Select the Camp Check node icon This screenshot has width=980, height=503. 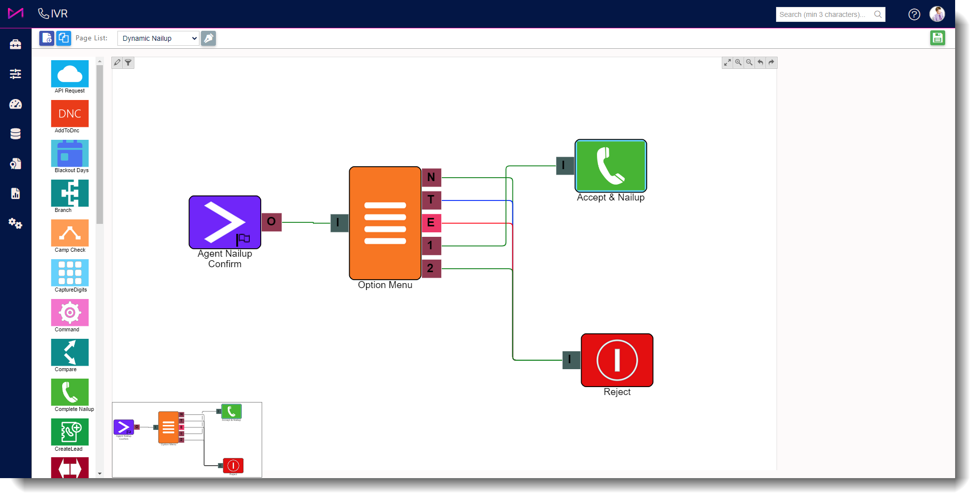(x=70, y=233)
